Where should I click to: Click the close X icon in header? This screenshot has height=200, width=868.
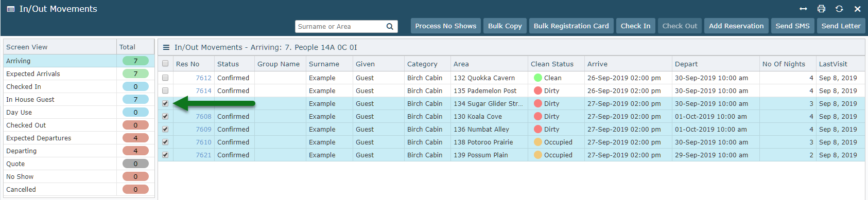coord(857,9)
